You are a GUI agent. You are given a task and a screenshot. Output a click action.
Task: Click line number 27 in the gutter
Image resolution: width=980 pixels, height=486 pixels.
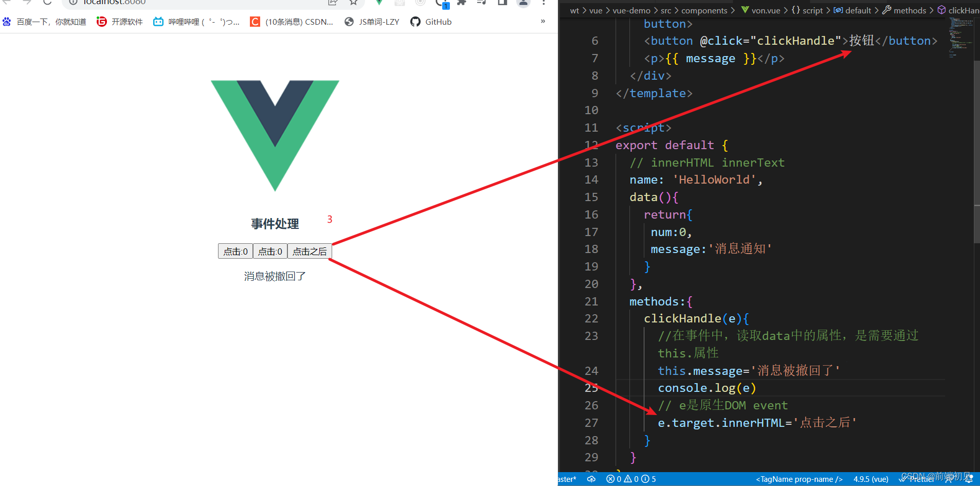(x=591, y=423)
